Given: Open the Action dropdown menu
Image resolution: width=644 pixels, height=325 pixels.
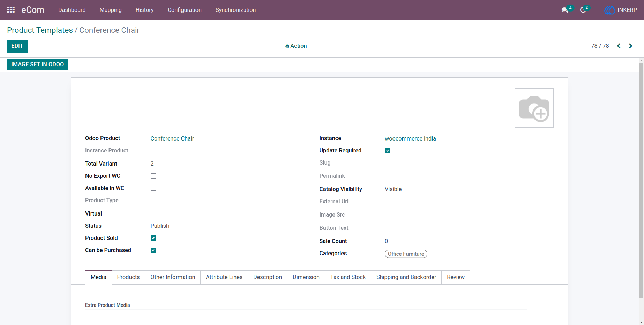Looking at the screenshot, I should point(296,46).
